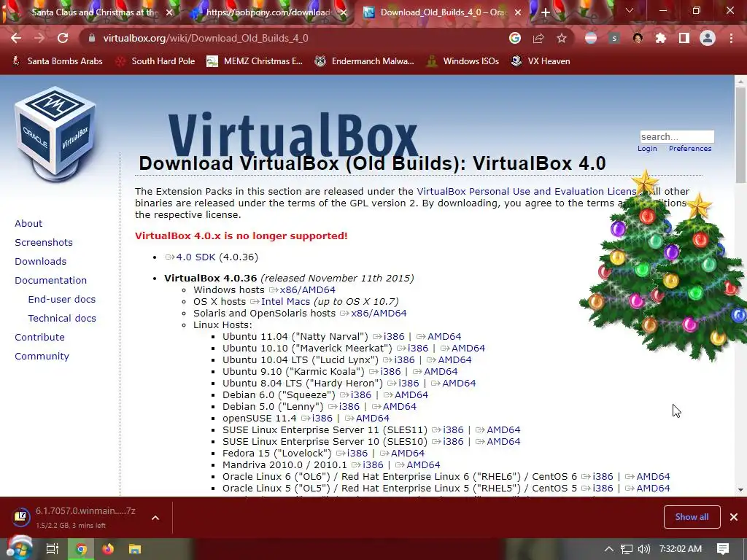Open Technical docs sidebar link
747x560 pixels.
pos(62,318)
